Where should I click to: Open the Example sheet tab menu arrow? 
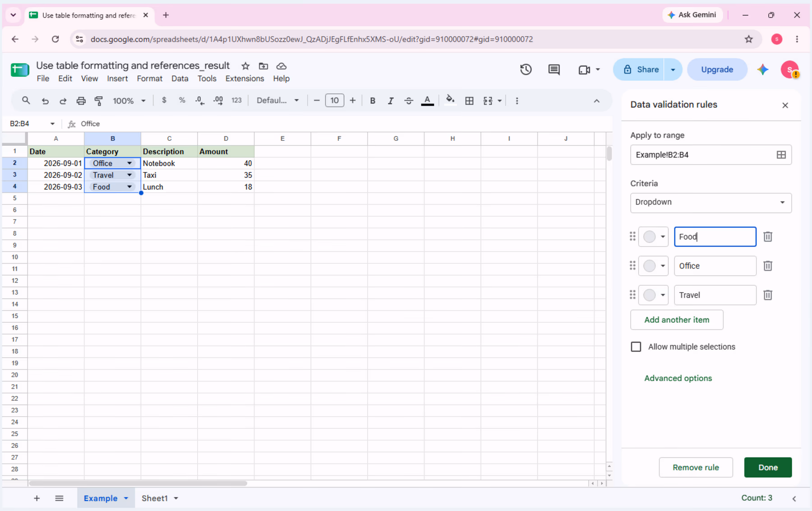coord(126,498)
